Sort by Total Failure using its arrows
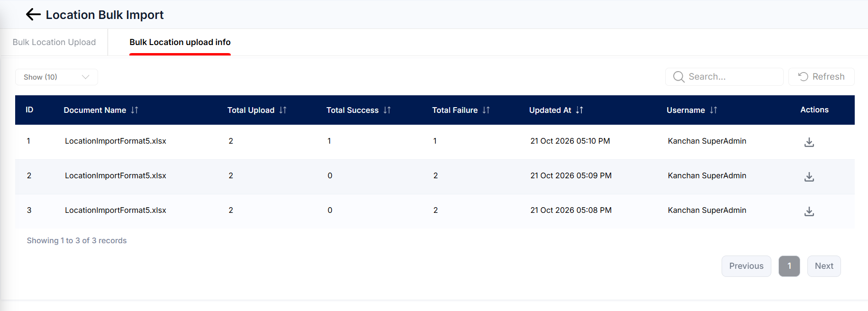This screenshot has height=311, width=868. pyautogui.click(x=486, y=110)
